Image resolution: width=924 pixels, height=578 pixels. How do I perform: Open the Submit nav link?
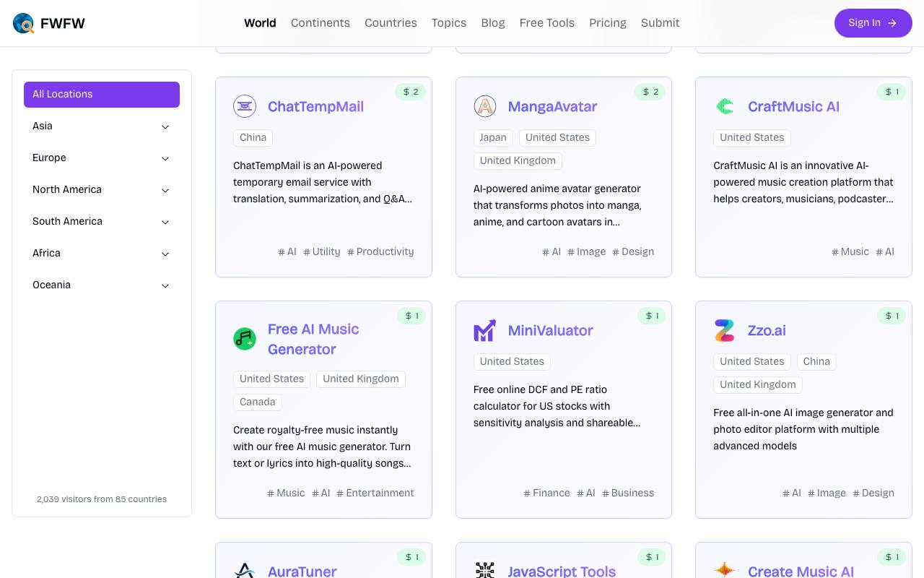pyautogui.click(x=661, y=23)
